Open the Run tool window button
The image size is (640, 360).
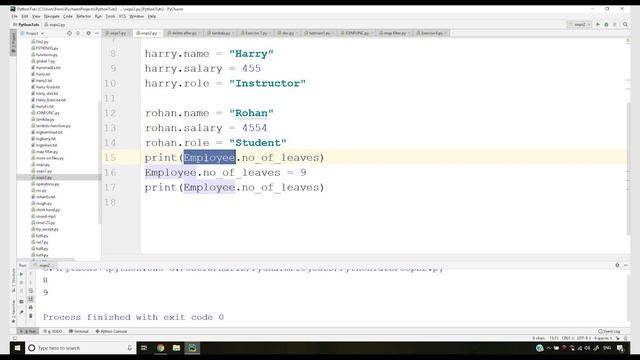(29, 331)
